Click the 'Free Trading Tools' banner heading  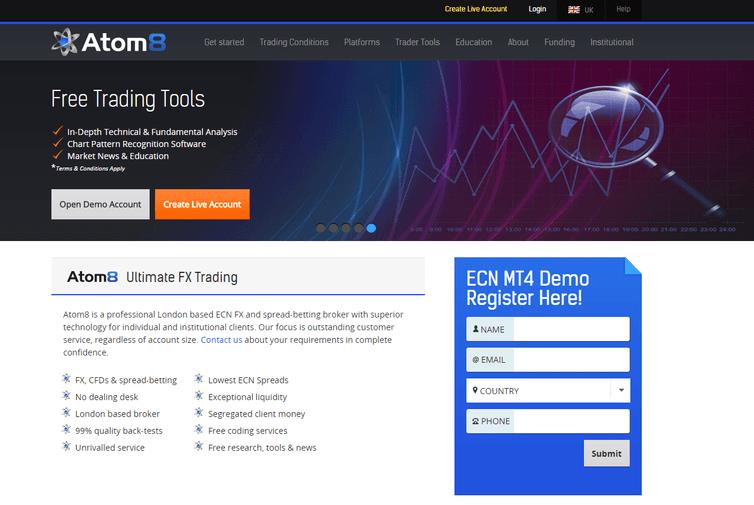(128, 99)
